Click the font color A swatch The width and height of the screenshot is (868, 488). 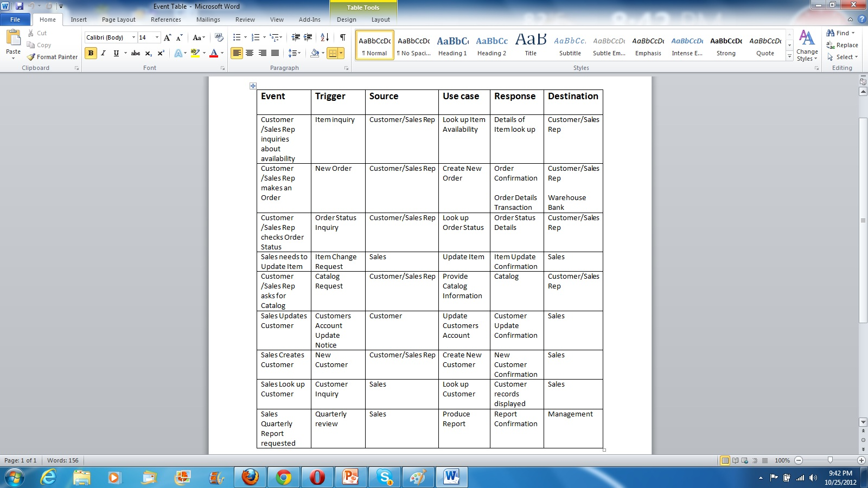[214, 53]
